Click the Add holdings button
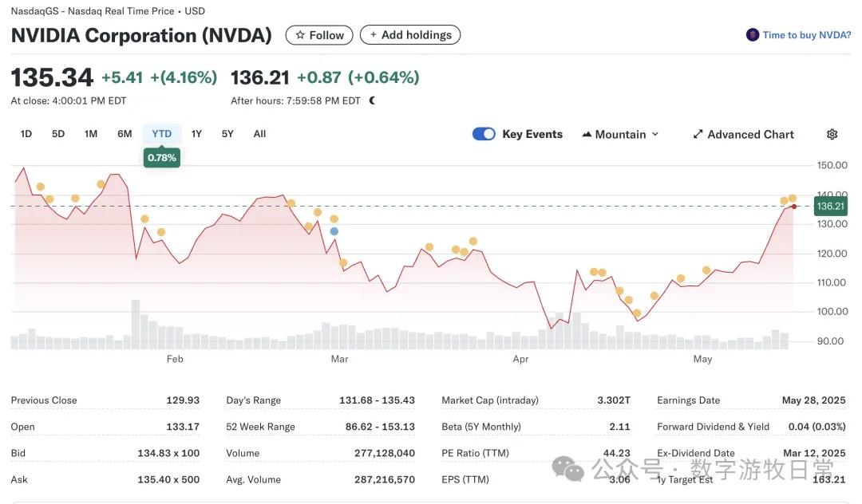The width and height of the screenshot is (862, 504). (x=410, y=35)
